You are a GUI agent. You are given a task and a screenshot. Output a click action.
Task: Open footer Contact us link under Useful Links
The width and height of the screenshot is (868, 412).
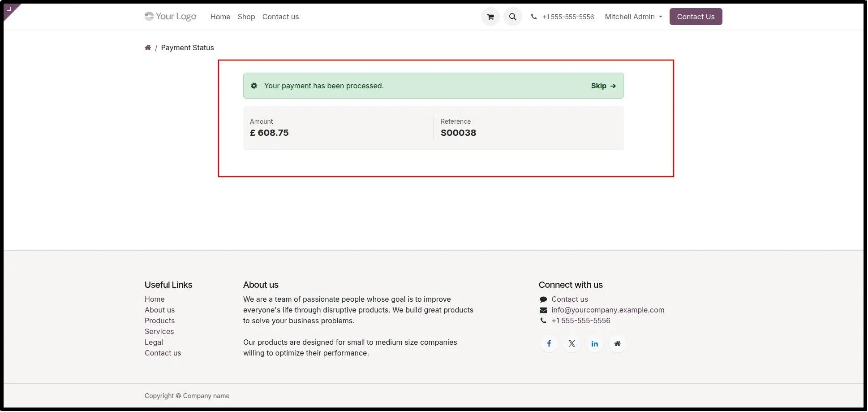163,353
